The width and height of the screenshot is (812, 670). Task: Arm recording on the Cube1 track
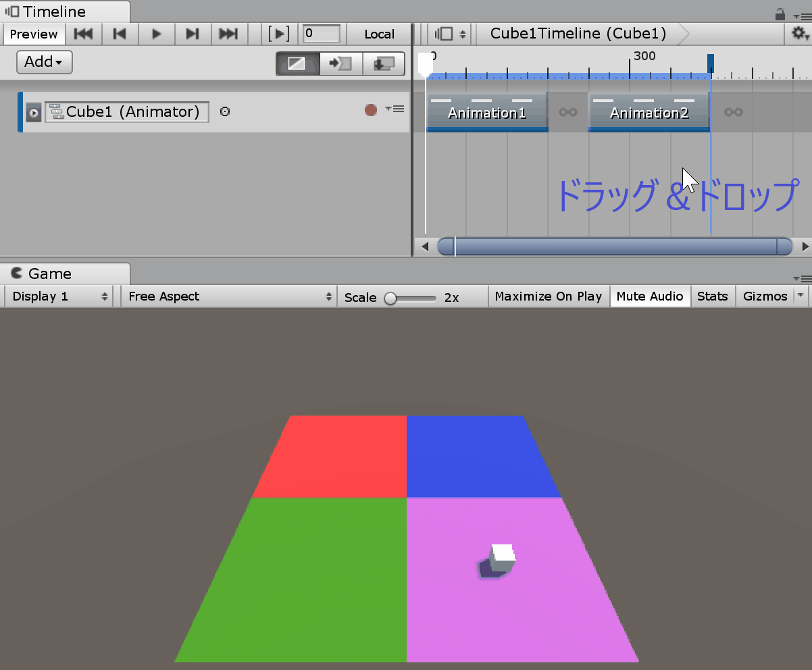tap(370, 109)
